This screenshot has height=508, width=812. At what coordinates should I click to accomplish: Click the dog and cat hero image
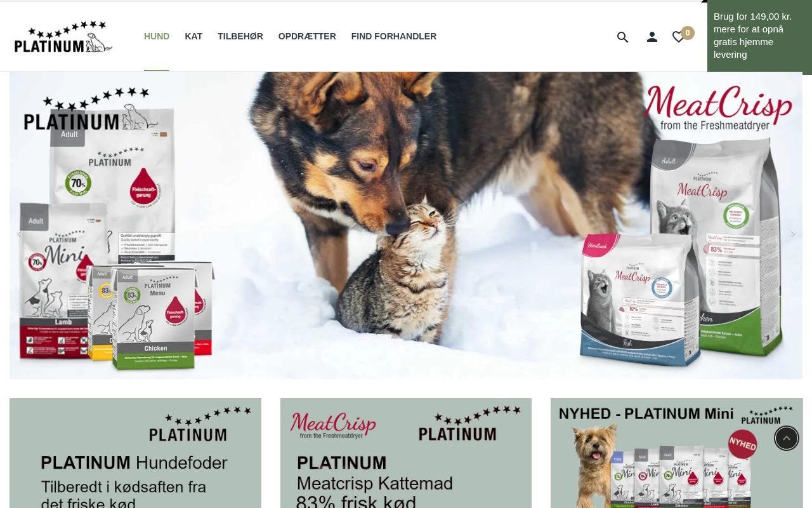click(x=406, y=225)
